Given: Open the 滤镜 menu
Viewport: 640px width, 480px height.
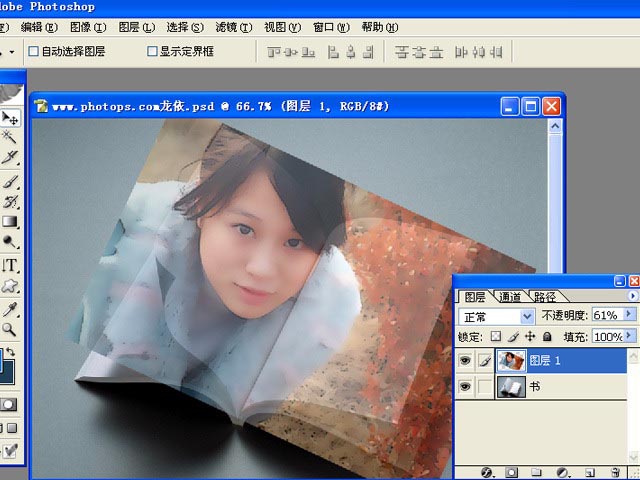Looking at the screenshot, I should (x=234, y=27).
